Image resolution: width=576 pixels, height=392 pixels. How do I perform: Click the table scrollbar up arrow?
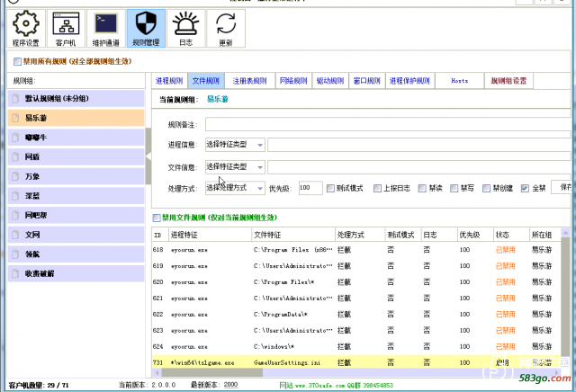(565, 233)
